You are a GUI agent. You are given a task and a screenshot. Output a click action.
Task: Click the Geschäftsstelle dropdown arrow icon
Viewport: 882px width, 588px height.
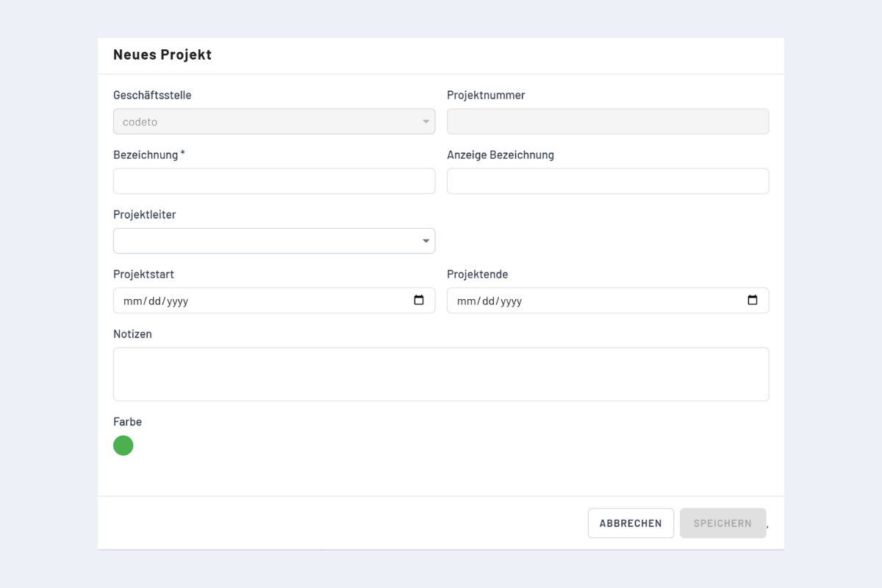(426, 121)
